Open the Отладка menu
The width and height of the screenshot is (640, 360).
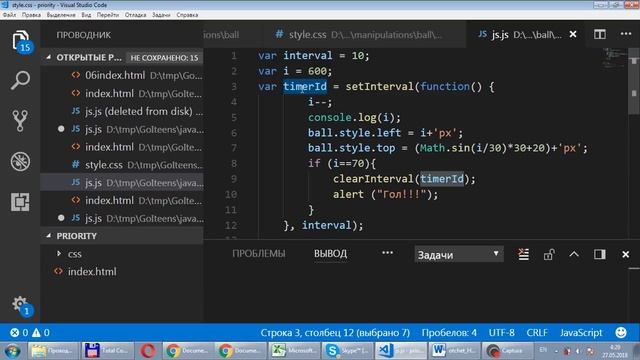[x=136, y=15]
